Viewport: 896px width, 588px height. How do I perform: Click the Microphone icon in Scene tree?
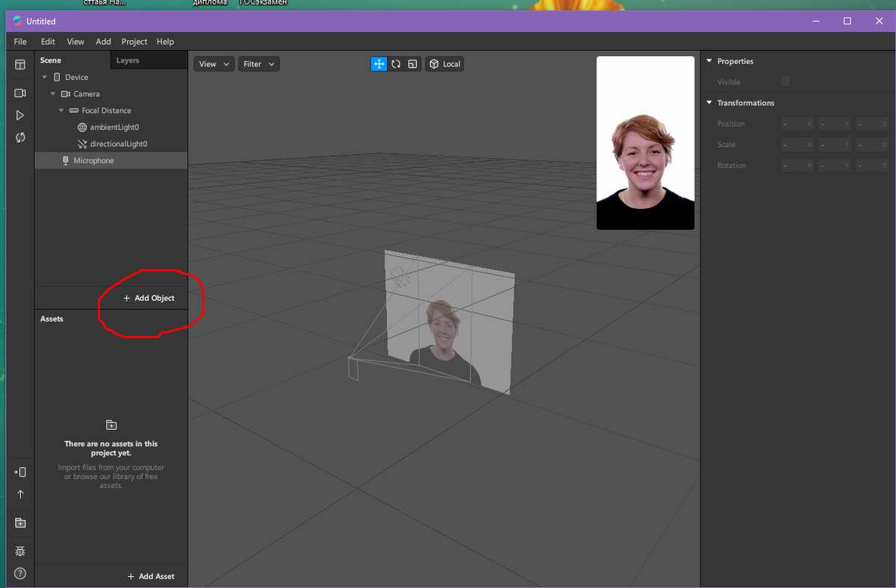coord(66,160)
